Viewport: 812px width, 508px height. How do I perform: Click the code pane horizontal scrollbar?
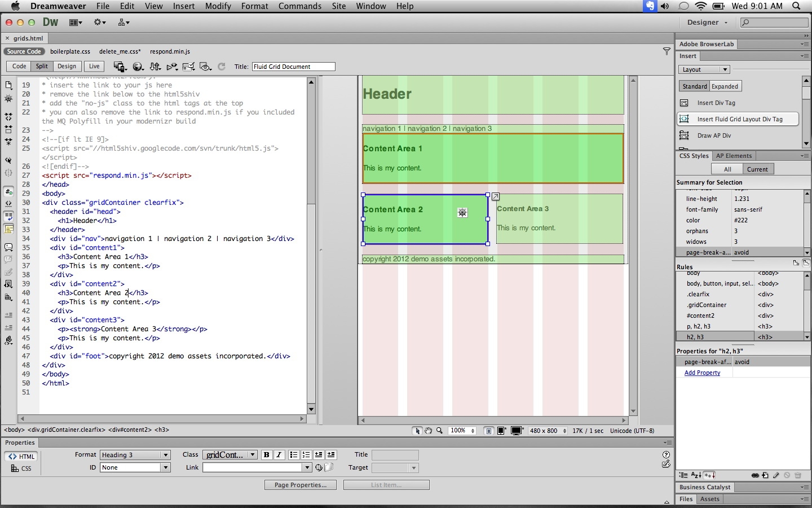click(x=162, y=419)
